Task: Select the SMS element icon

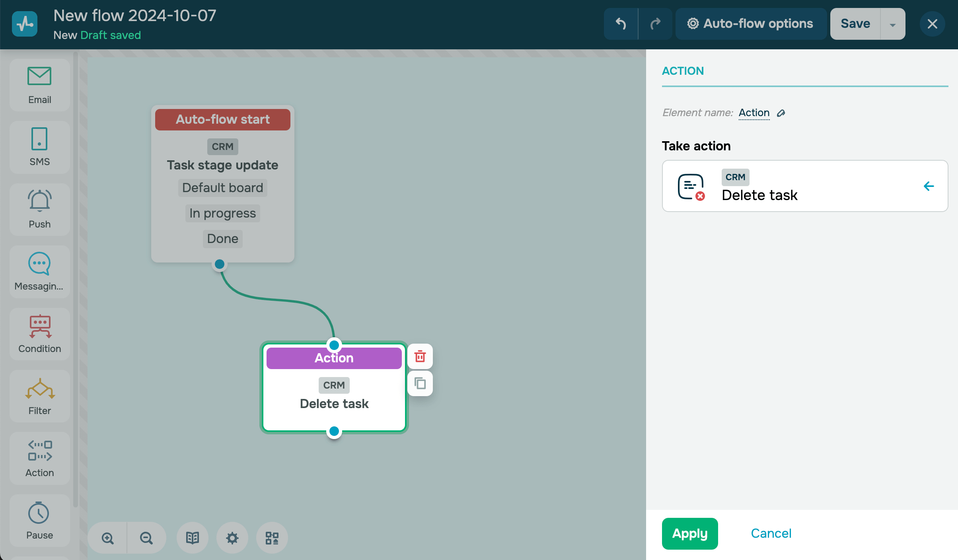Action: 39,139
